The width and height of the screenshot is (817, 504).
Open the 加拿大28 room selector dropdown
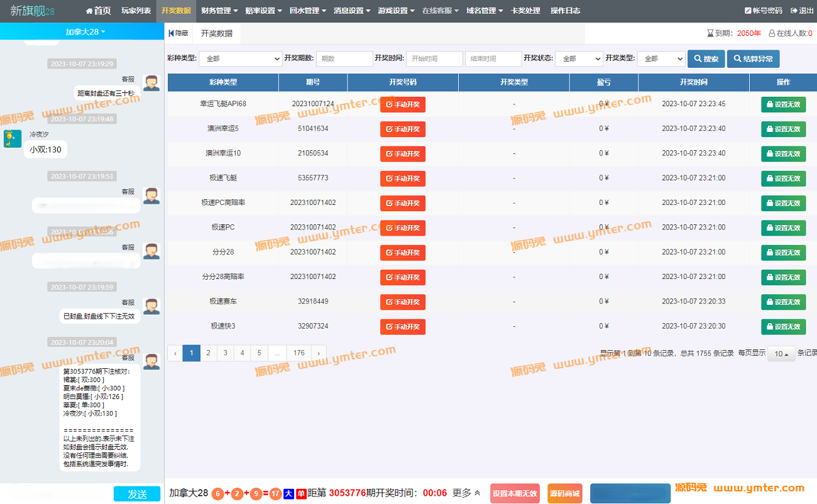pyautogui.click(x=85, y=31)
